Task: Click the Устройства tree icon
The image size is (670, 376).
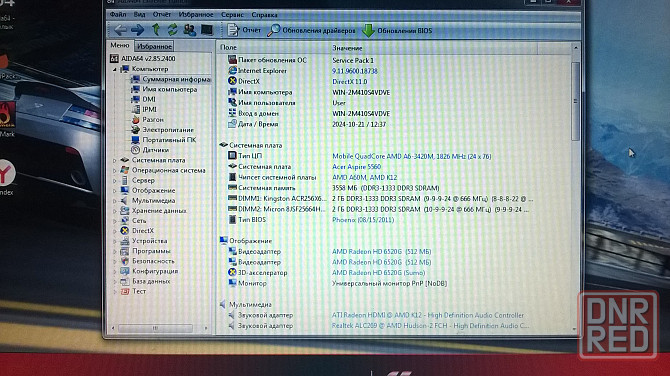Action: pos(125,241)
